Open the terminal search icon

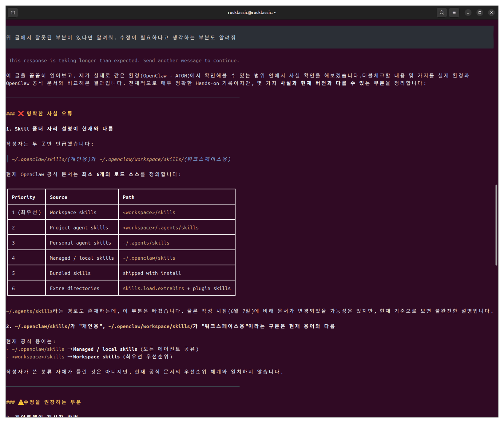coord(442,13)
